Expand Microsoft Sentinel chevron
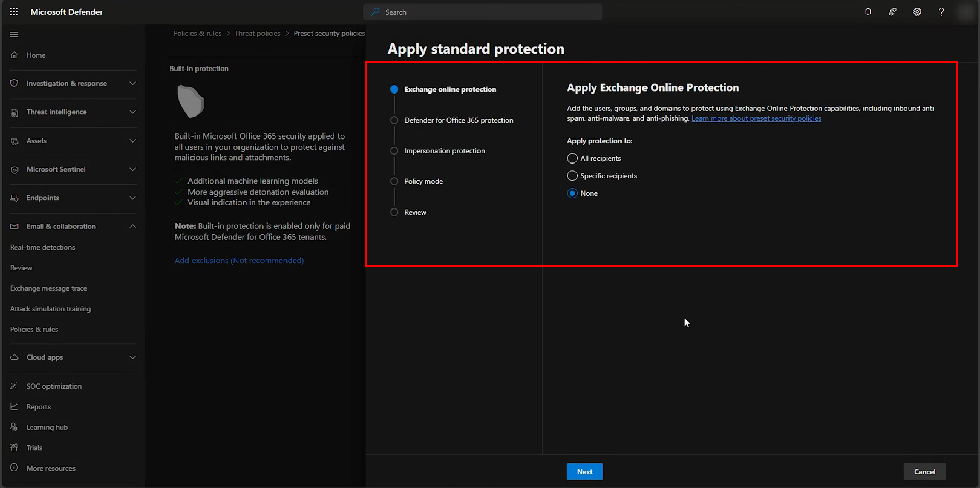Image resolution: width=980 pixels, height=488 pixels. click(x=132, y=169)
